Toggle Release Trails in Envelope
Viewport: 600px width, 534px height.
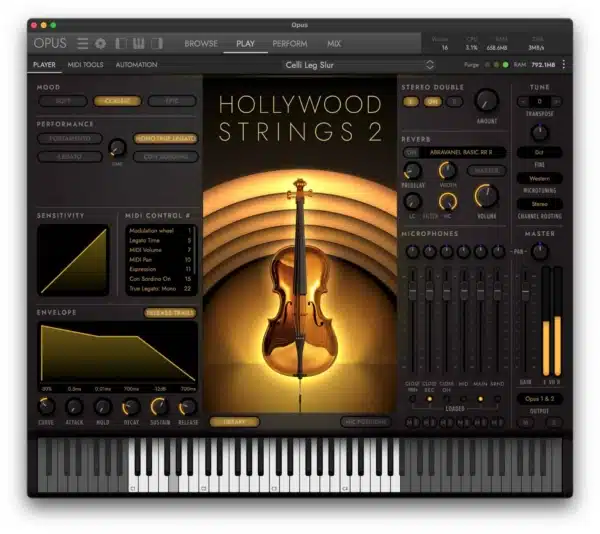[170, 313]
